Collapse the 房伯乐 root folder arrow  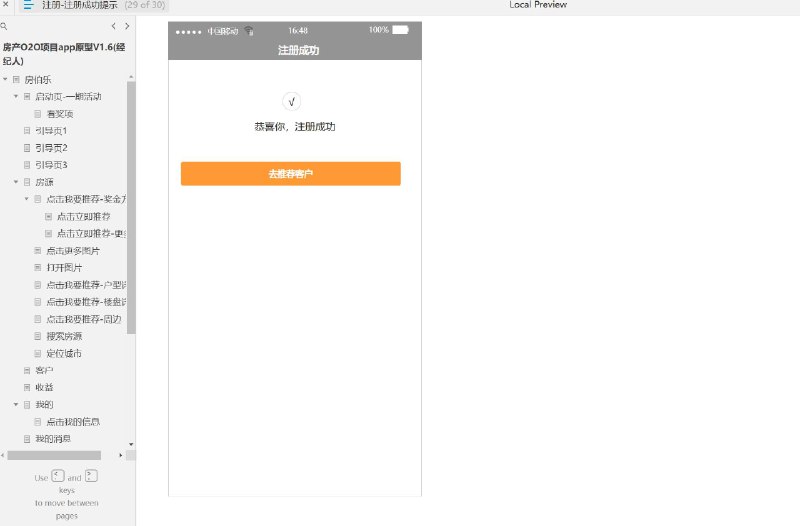point(5,80)
